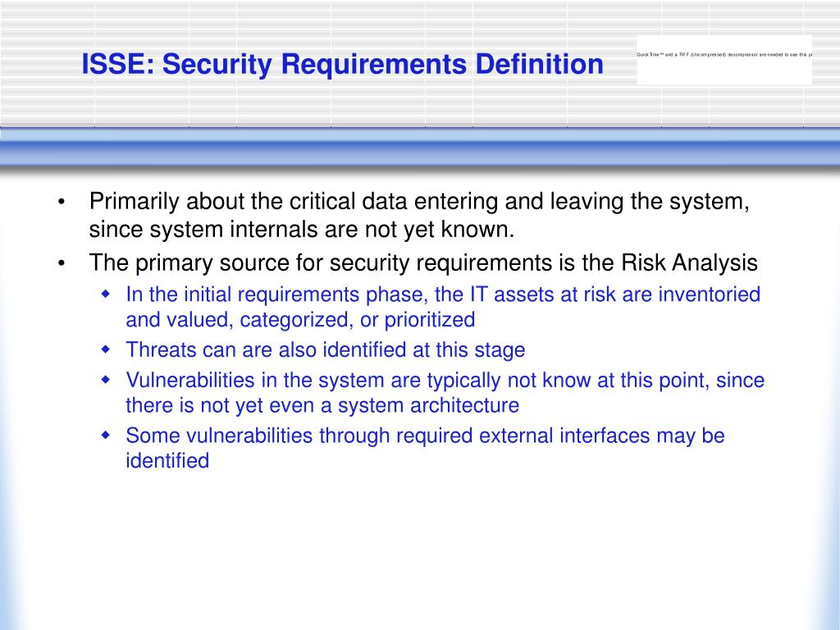Viewport: 840px width, 630px height.
Task: Click the diamond bullet before 'Vulnerabilities in the system'
Action: tap(106, 380)
